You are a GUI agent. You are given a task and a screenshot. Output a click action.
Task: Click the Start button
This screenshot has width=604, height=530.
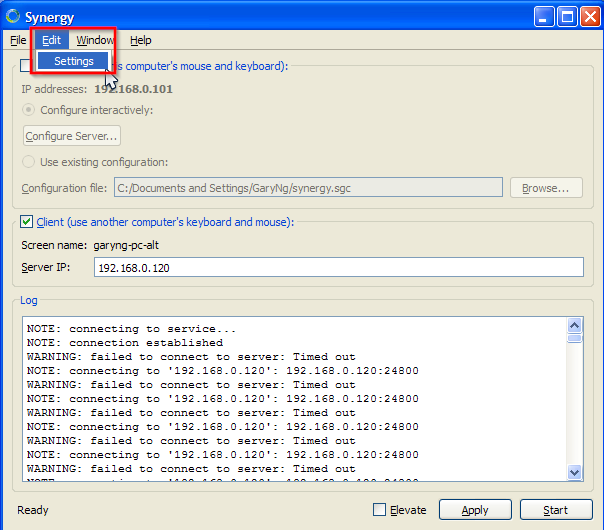click(x=556, y=510)
